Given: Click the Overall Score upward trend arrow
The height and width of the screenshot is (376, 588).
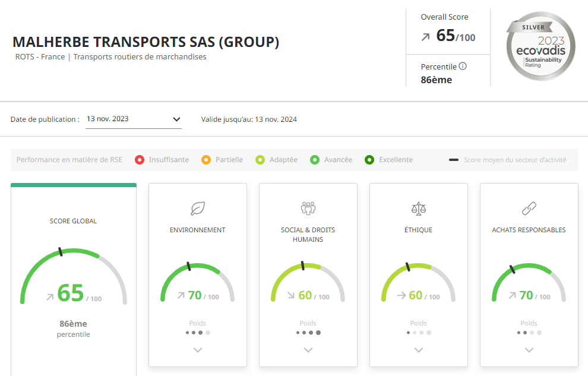Looking at the screenshot, I should tap(426, 37).
